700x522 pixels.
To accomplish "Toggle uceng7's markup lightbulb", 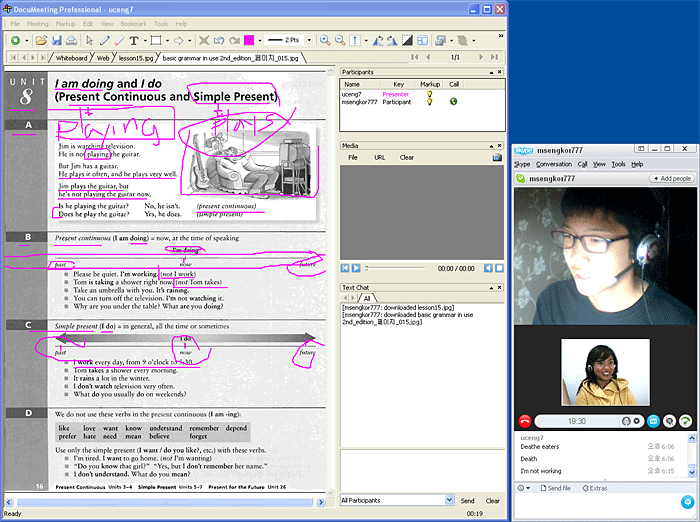I will [429, 94].
